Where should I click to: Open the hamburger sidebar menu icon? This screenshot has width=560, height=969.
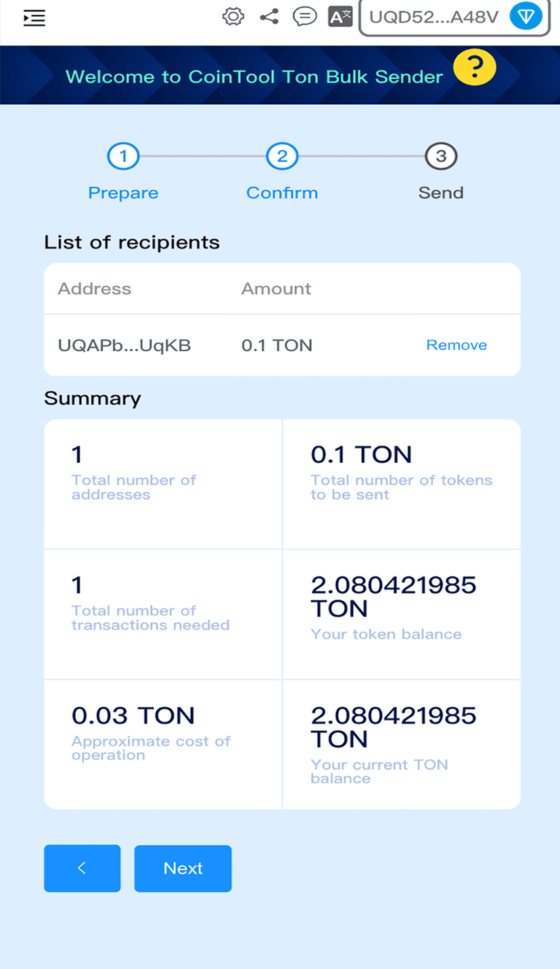pyautogui.click(x=34, y=18)
